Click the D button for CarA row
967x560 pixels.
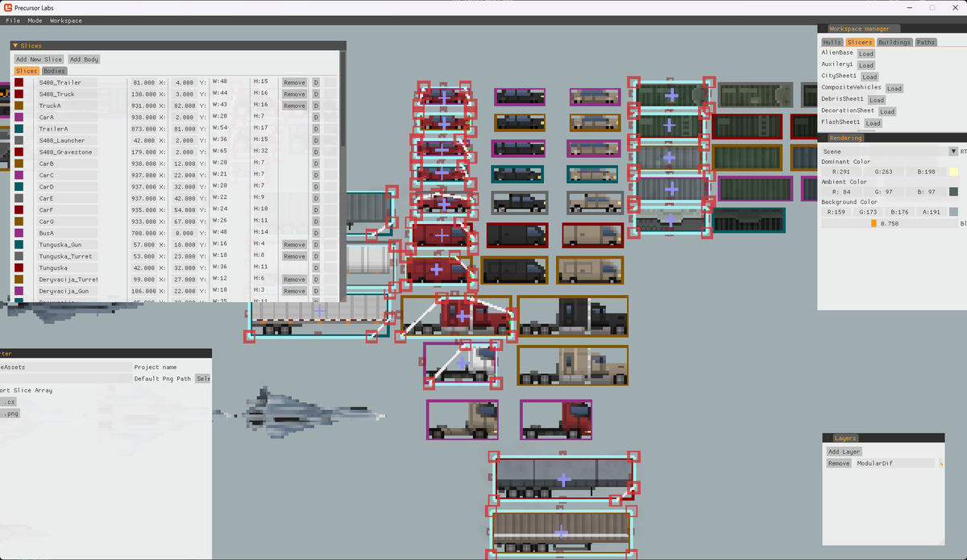pyautogui.click(x=316, y=117)
